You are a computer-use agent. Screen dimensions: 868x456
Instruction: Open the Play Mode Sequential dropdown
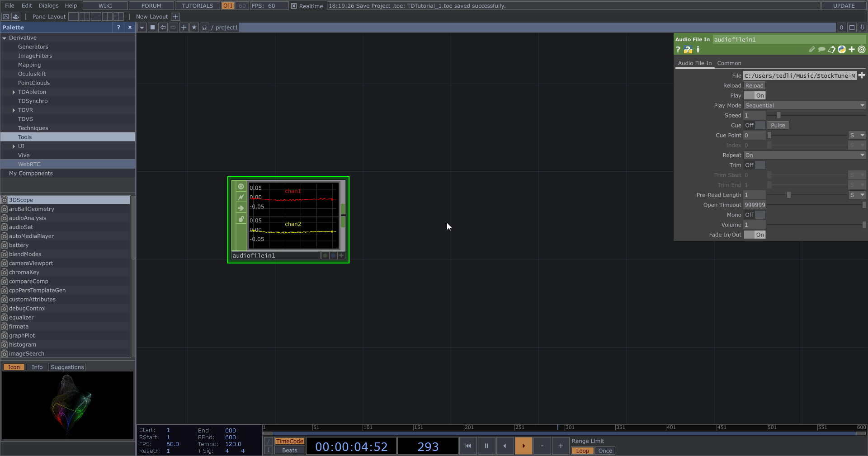pos(804,105)
